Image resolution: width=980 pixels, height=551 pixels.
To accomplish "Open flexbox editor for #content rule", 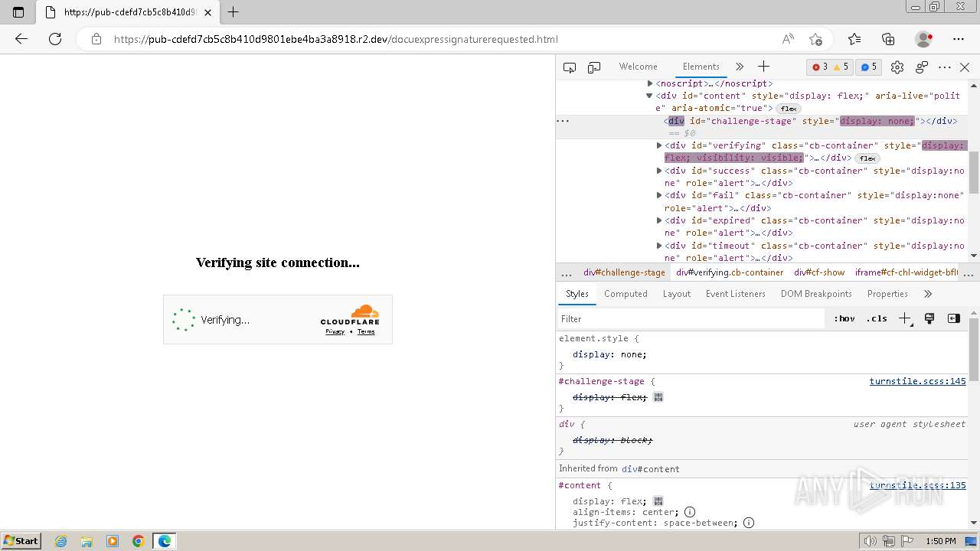I will [x=658, y=501].
